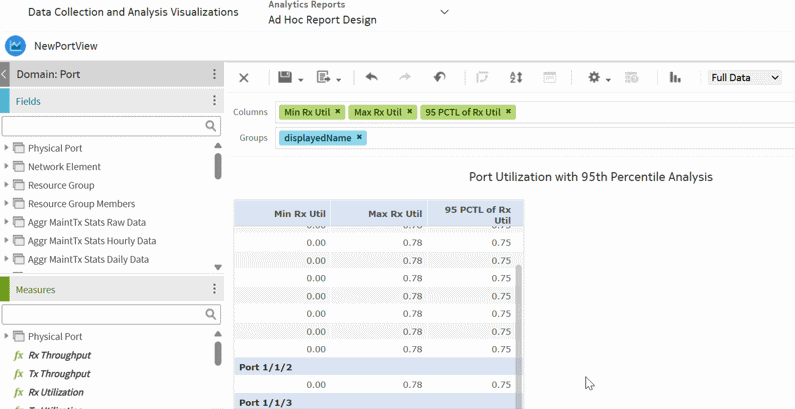The image size is (795, 409).
Task: Click the Measures list scroll up arrow
Action: [x=218, y=333]
